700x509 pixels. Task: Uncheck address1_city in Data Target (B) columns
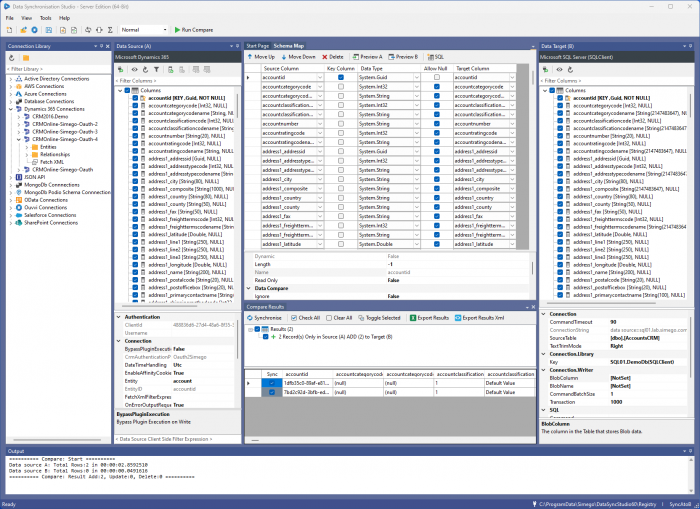pos(560,181)
